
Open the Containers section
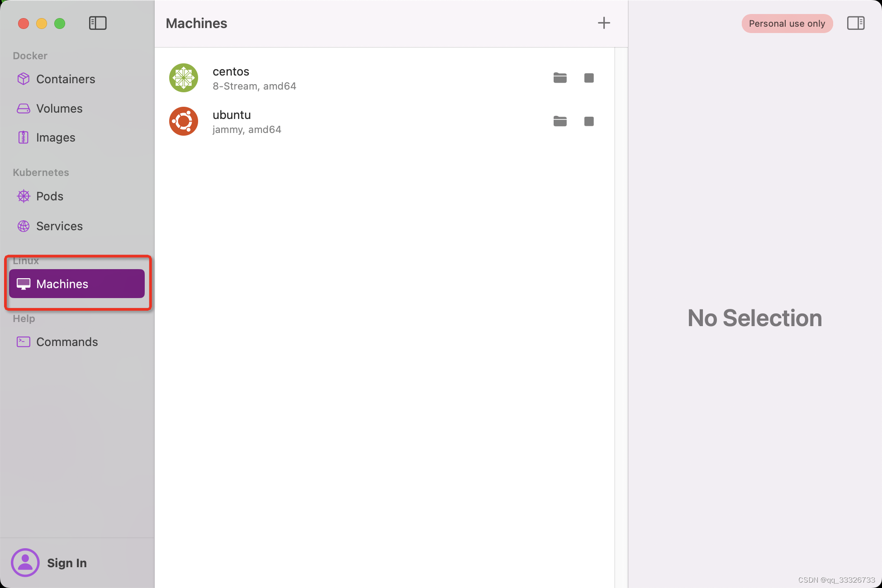[66, 79]
